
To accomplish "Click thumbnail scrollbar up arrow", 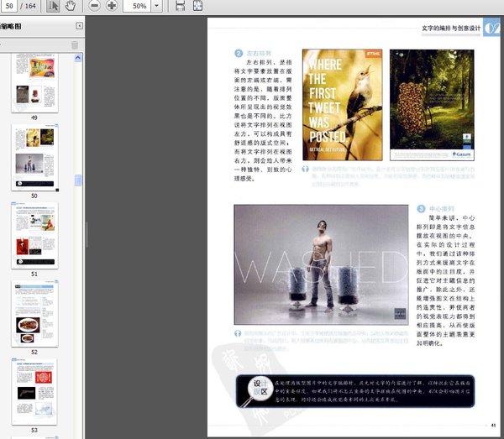I will 78,58.
